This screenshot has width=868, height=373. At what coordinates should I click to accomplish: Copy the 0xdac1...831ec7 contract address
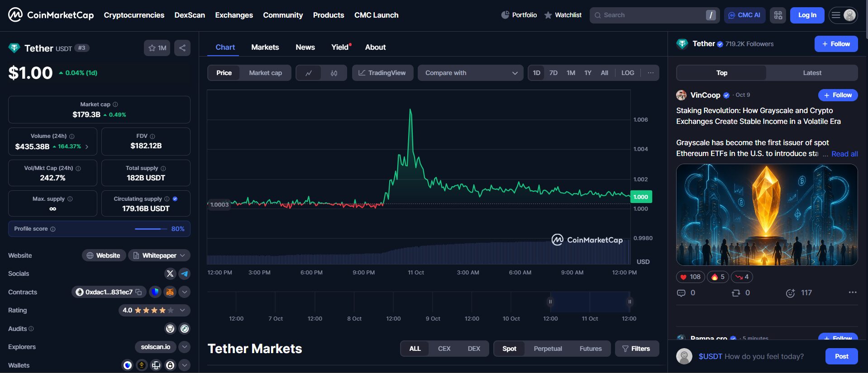point(139,292)
